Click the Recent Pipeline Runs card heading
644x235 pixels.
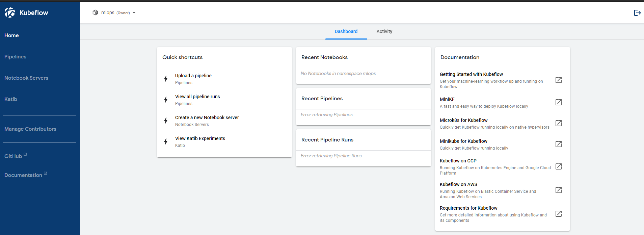[327, 140]
